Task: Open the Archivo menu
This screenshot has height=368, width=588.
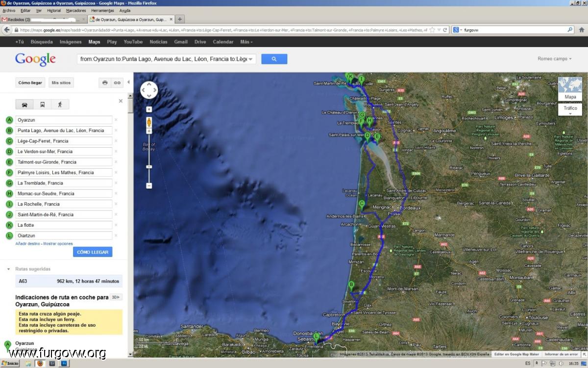Action: (9, 10)
